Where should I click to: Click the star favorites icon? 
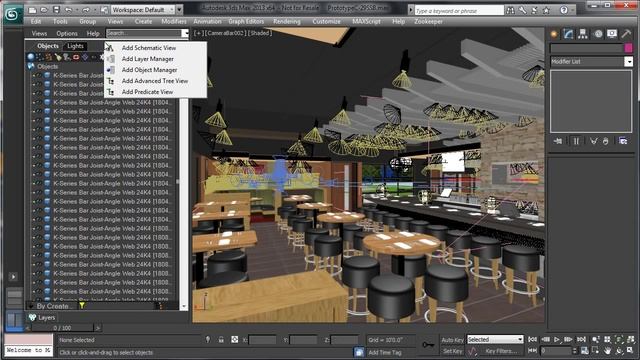547,11
